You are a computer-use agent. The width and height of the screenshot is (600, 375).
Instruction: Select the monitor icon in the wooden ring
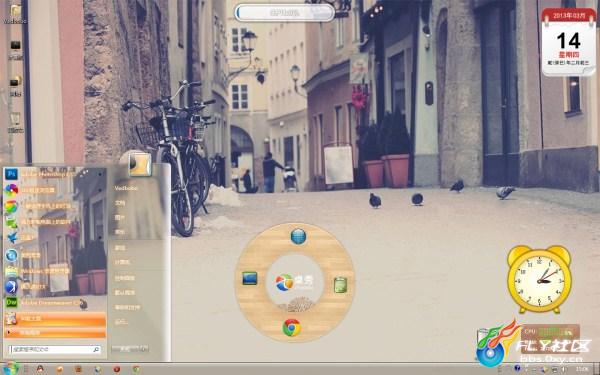250,278
